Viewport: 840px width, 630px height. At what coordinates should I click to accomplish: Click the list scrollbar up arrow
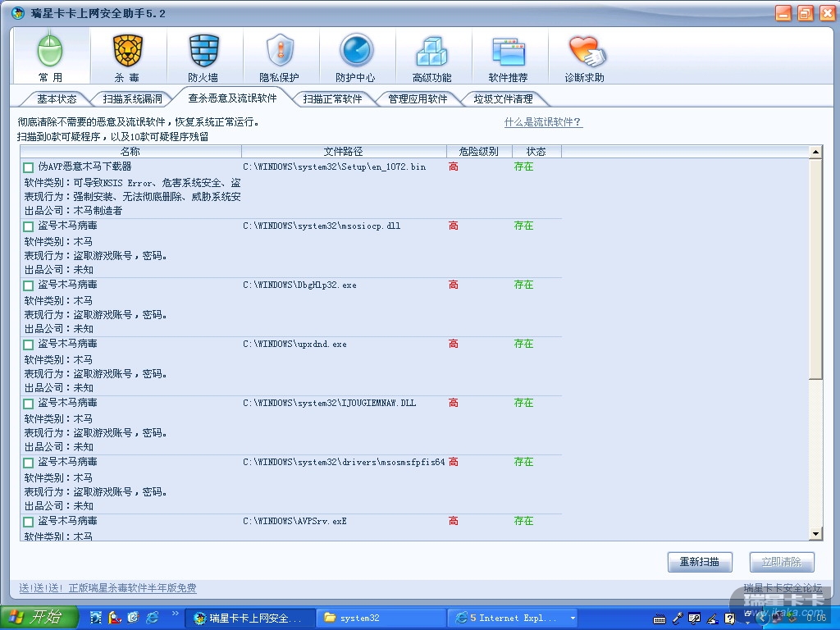pyautogui.click(x=815, y=152)
